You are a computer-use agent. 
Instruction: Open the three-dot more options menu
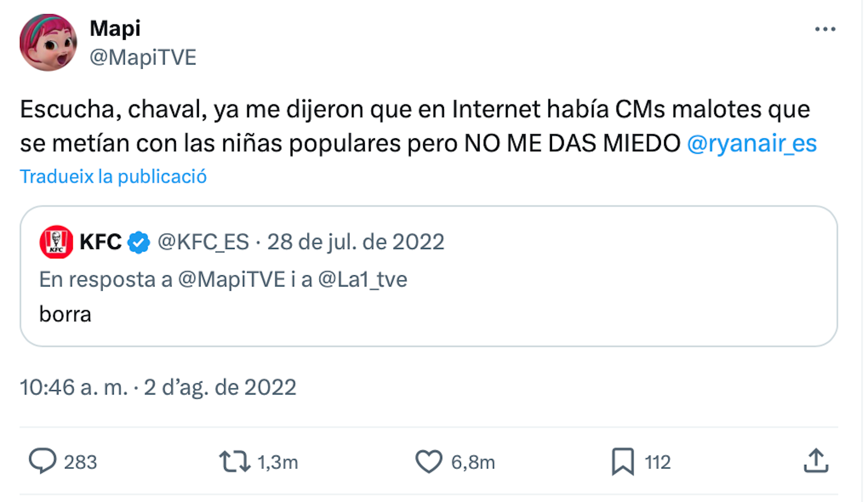(825, 28)
